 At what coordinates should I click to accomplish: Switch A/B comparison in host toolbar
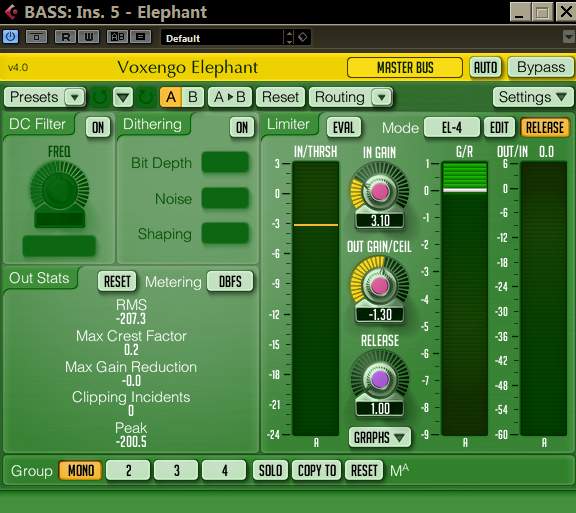tap(118, 37)
